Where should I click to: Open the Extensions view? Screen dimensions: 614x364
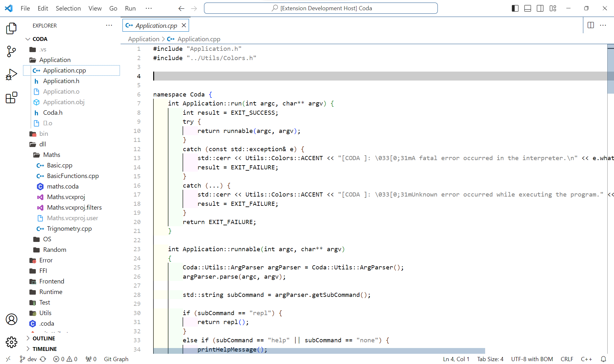pos(12,98)
